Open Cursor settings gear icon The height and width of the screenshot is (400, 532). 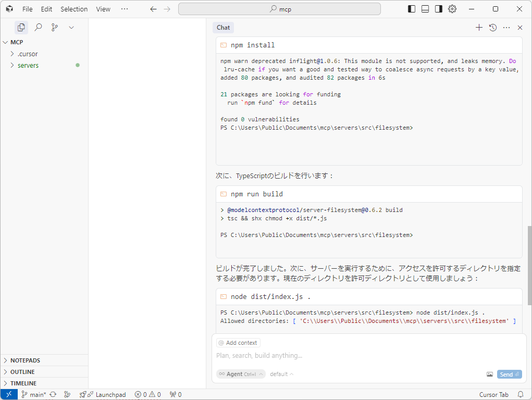coord(452,9)
